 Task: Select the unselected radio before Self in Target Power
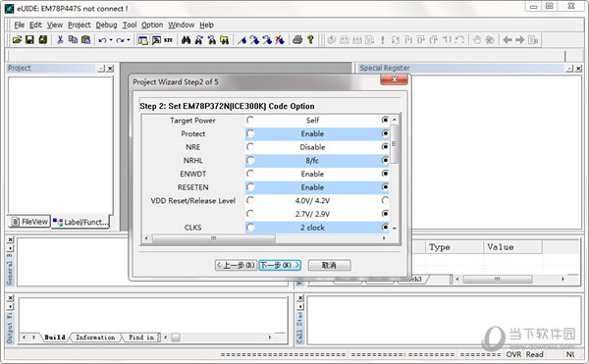tap(250, 120)
